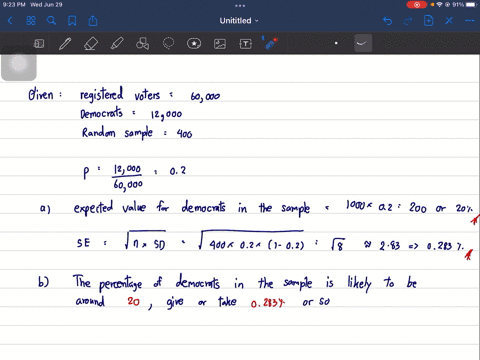Choose the small dot laser style
Screen dimensions: 480x360
336,43
